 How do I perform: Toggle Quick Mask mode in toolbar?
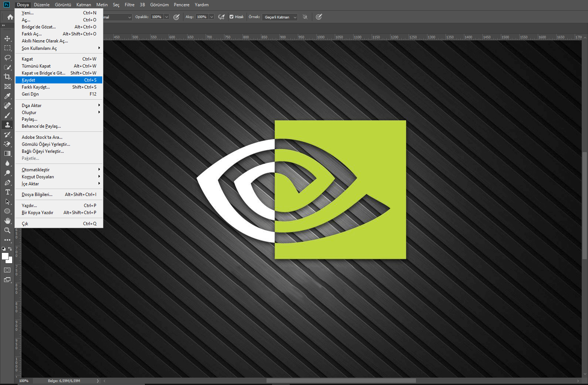7,270
